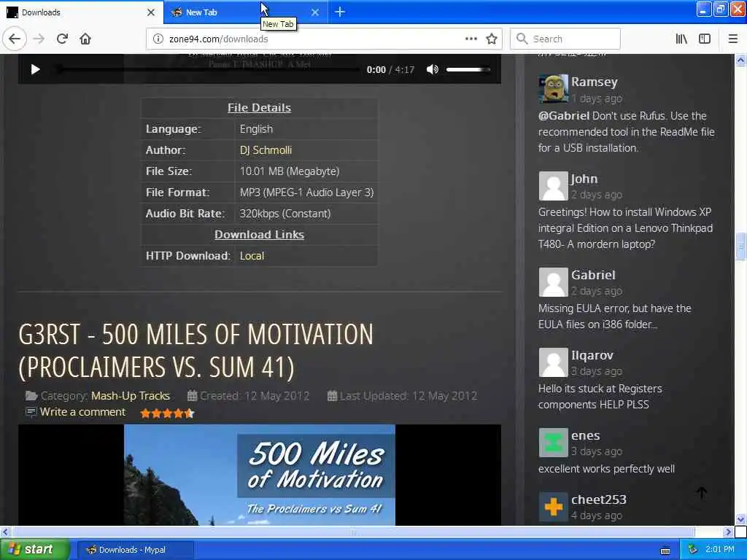Click the Search input field
This screenshot has width=747, height=560.
[565, 39]
